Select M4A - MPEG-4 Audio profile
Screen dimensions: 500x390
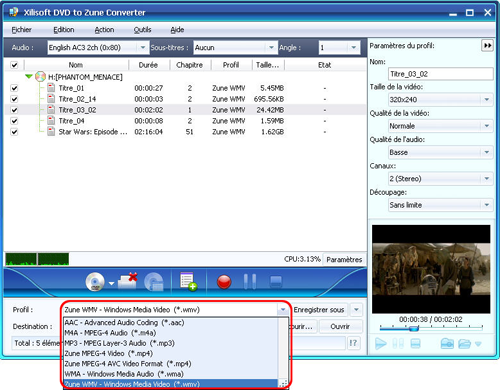point(171,333)
